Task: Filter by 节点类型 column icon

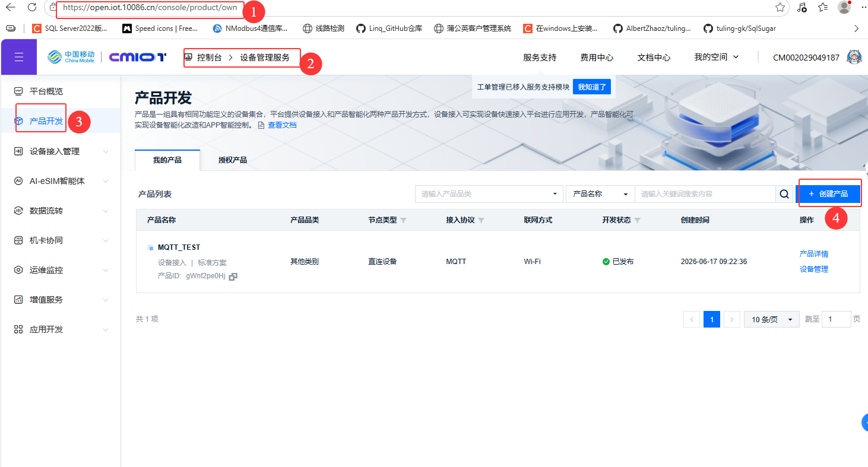Action: [403, 220]
